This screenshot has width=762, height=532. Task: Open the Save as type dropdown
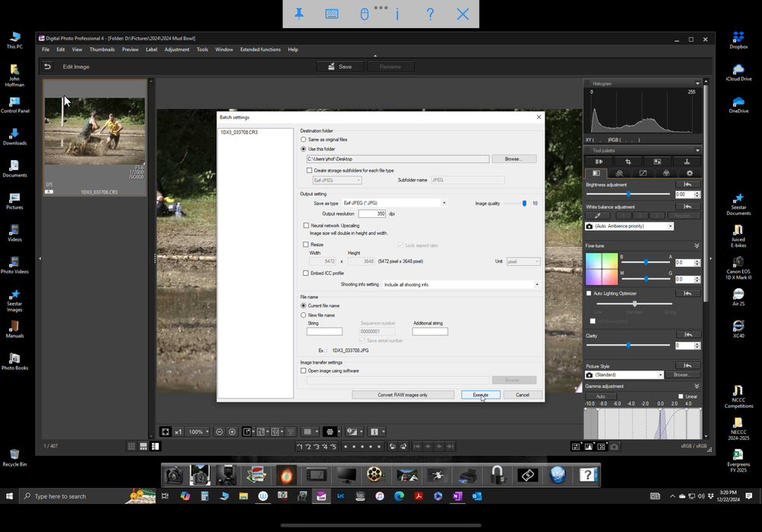coord(394,203)
